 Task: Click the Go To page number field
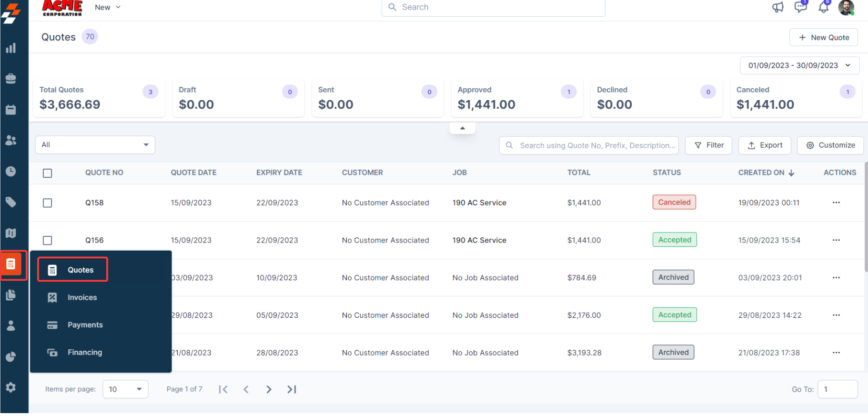point(837,389)
